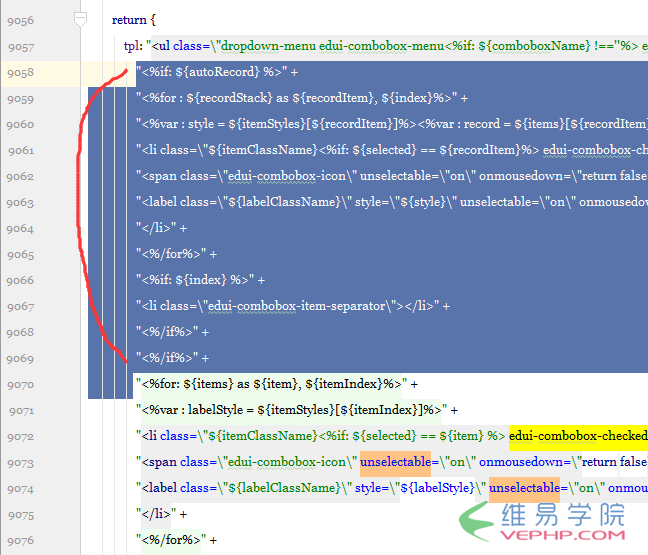Click 'edui-combobox-icon' on line 9062
Image resolution: width=648 pixels, height=555 pixels.
pyautogui.click(x=287, y=176)
